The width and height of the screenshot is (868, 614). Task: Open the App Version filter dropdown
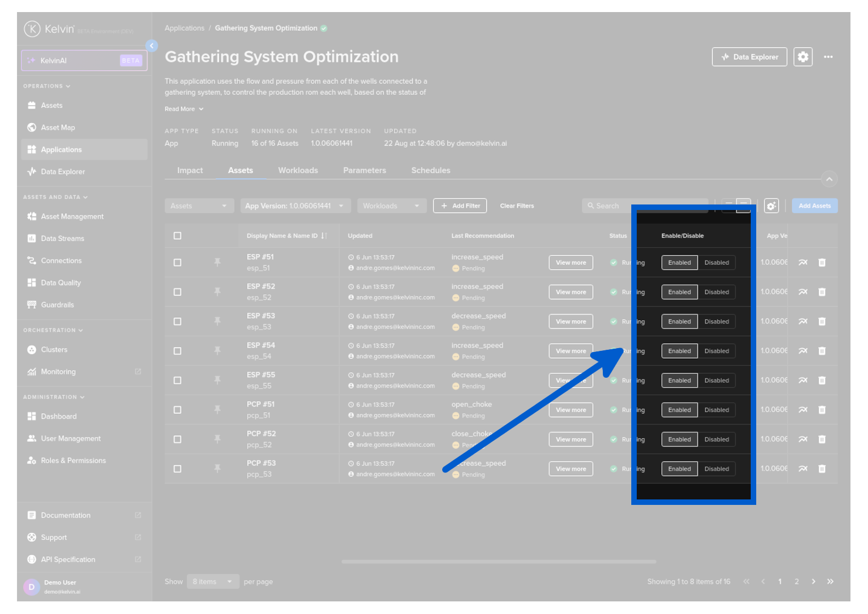(x=295, y=206)
